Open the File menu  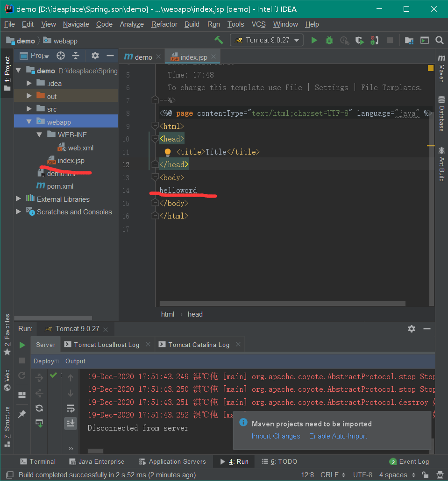pyautogui.click(x=9, y=24)
